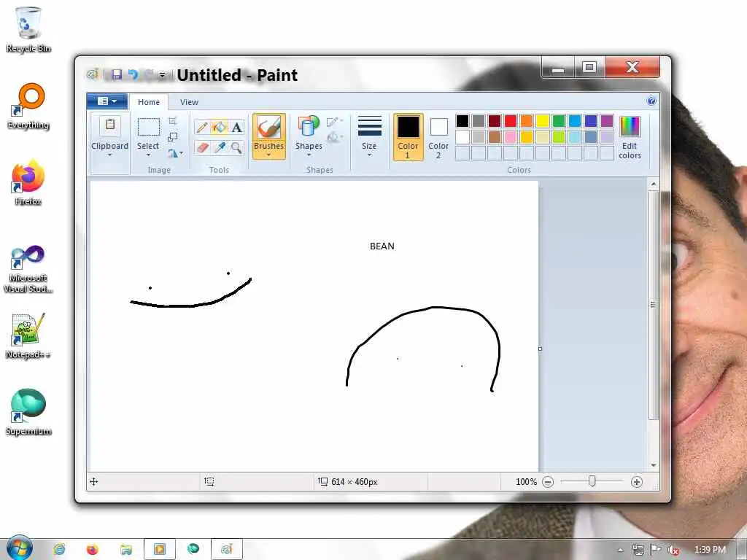The width and height of the screenshot is (747, 560).
Task: Pick the purple color swatch
Action: point(607,121)
